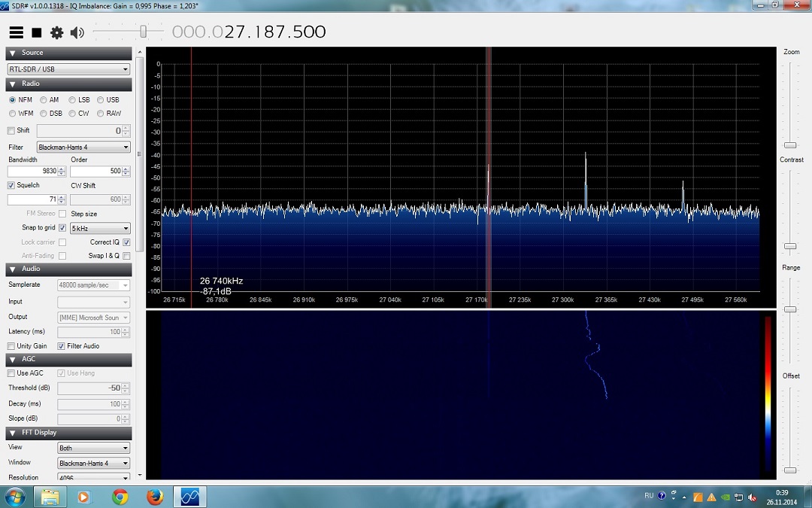Open Windows Start menu
Screen dimensions: 812x508
(x=14, y=497)
